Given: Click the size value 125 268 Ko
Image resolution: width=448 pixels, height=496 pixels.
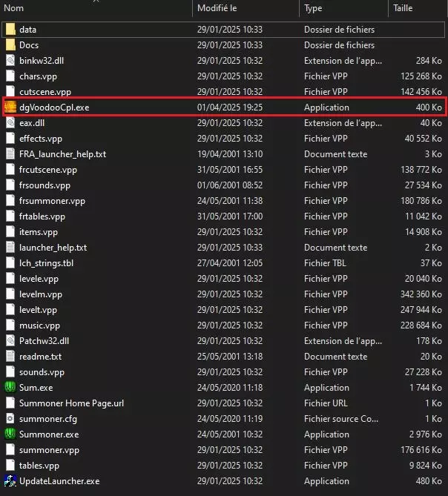Looking at the screenshot, I should click(421, 76).
